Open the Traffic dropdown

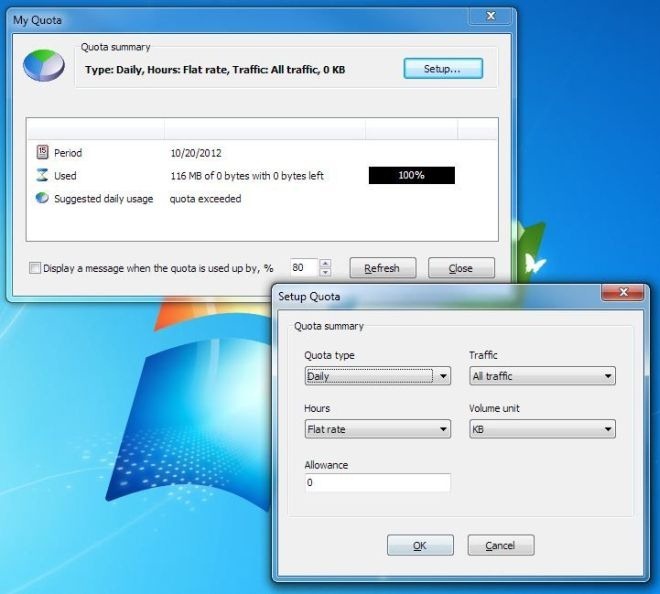(x=542, y=376)
